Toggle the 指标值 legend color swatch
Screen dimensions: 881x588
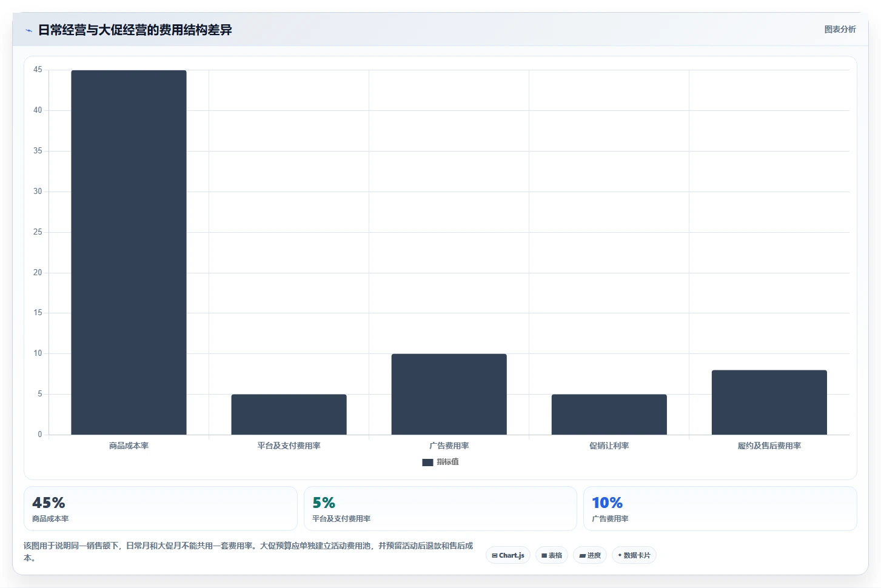[x=427, y=462]
